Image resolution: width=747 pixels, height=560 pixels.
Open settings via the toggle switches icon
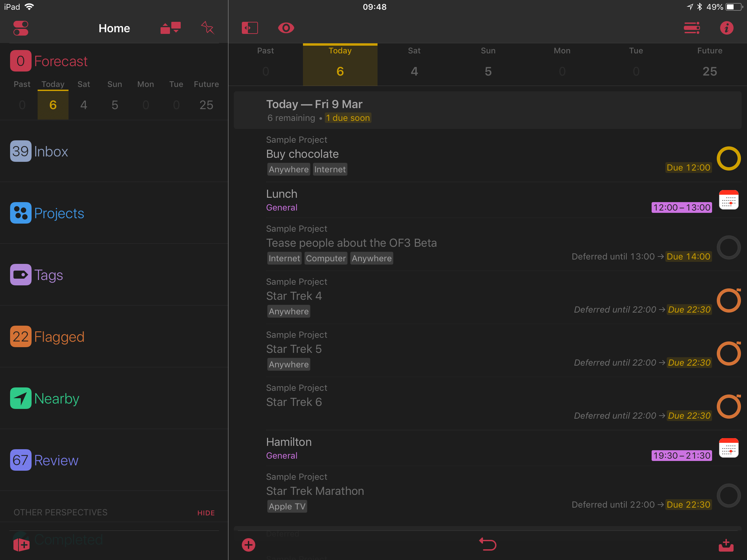(20, 28)
